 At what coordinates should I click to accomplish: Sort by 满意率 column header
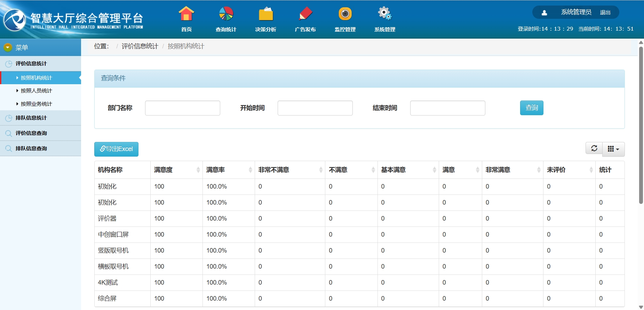[229, 170]
